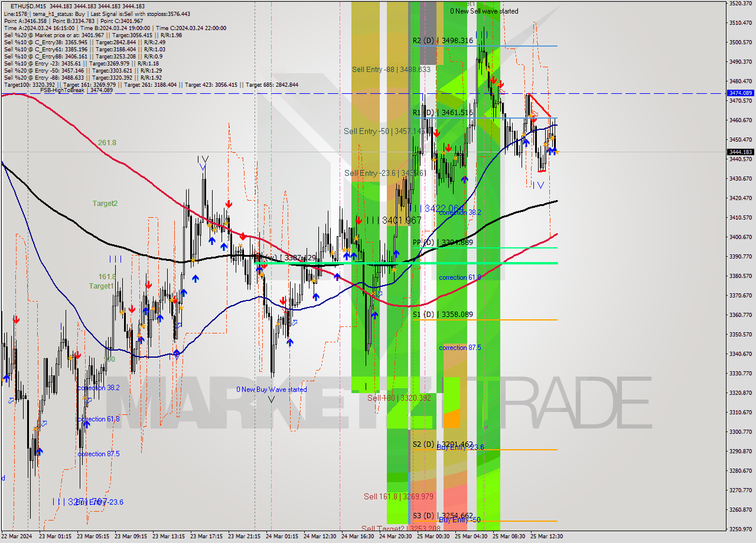Click the '23 Mar 13:15' time axis label
The height and width of the screenshot is (543, 756).
pyautogui.click(x=168, y=537)
